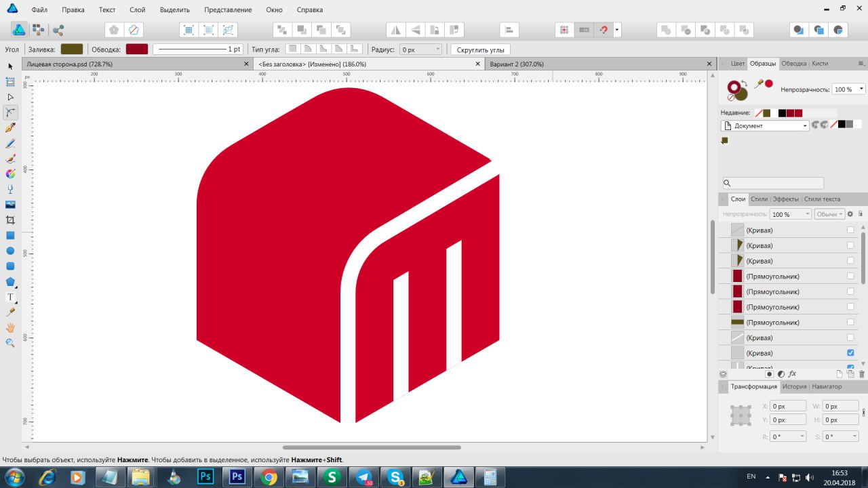Toggle the snapping magnet
Image resolution: width=868 pixels, height=488 pixels.
tap(603, 30)
